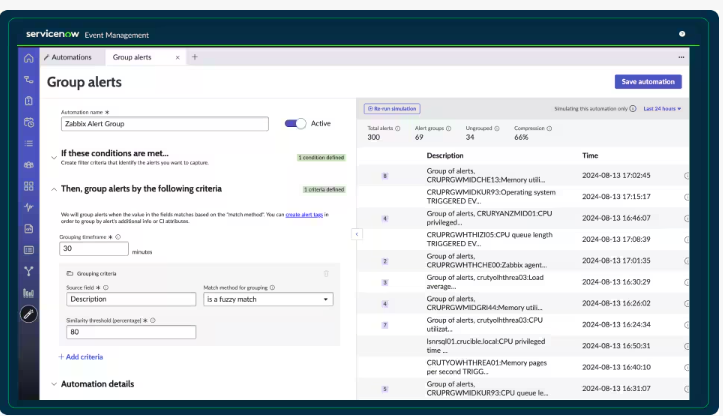723x416 pixels.
Task: Expand the "If these conditions are met" section
Action: pyautogui.click(x=54, y=156)
